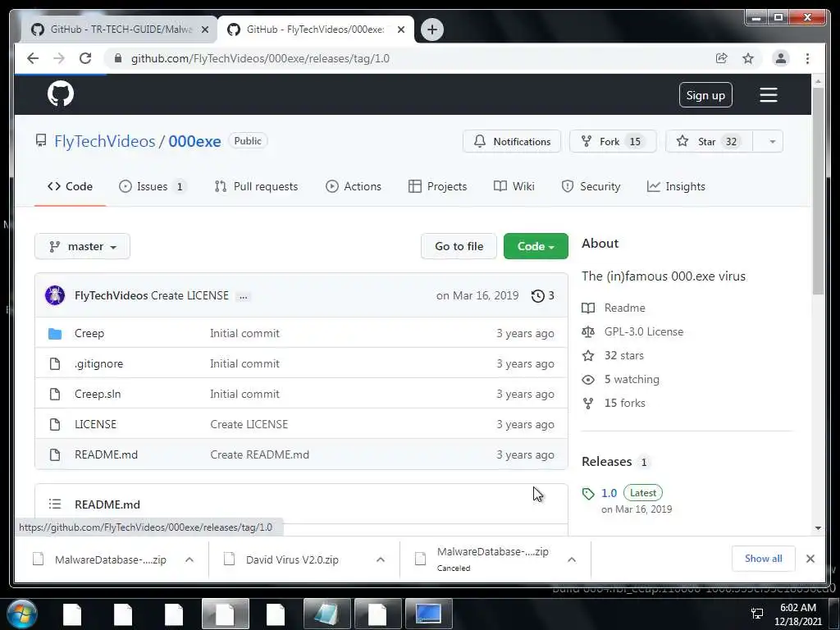
Task: Open the Issues tab
Action: coord(152,186)
